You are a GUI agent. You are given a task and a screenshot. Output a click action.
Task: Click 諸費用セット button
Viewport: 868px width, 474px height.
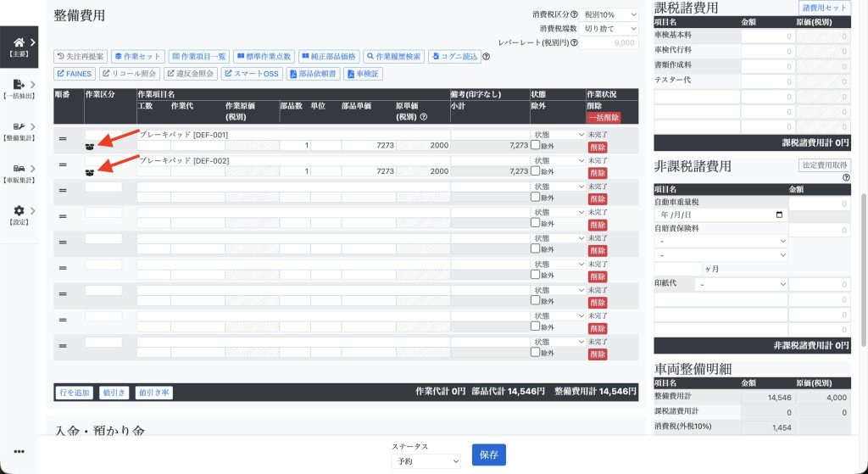[x=824, y=8]
